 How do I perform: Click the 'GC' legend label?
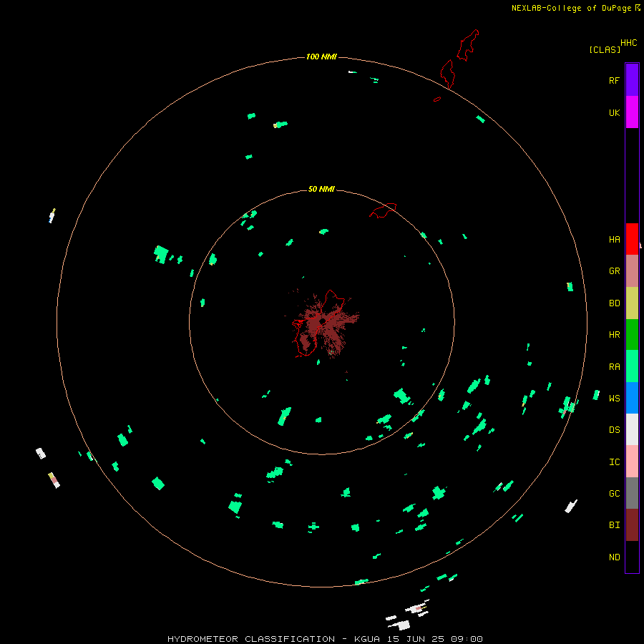(614, 494)
